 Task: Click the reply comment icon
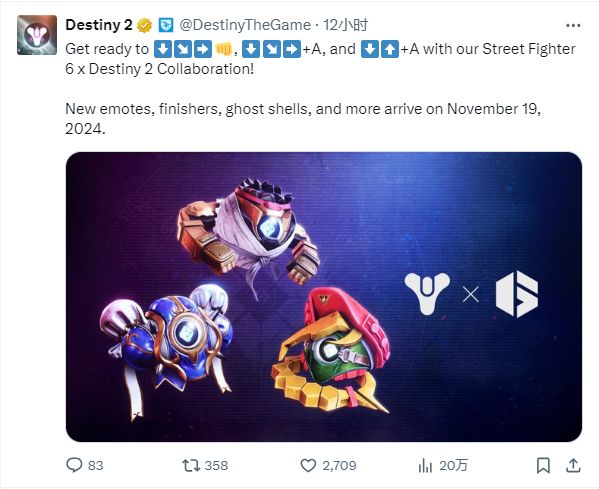(74, 465)
